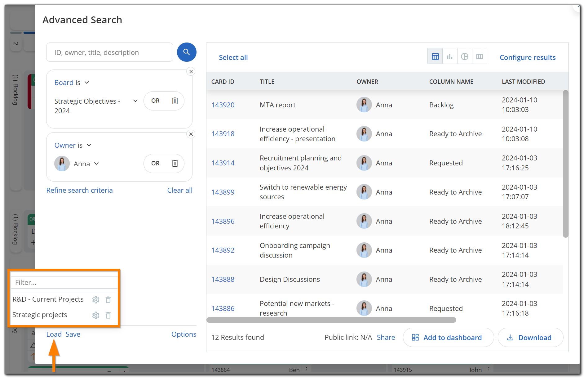Toggle OR operator on Owner filter
This screenshot has width=588, height=382.
155,164
